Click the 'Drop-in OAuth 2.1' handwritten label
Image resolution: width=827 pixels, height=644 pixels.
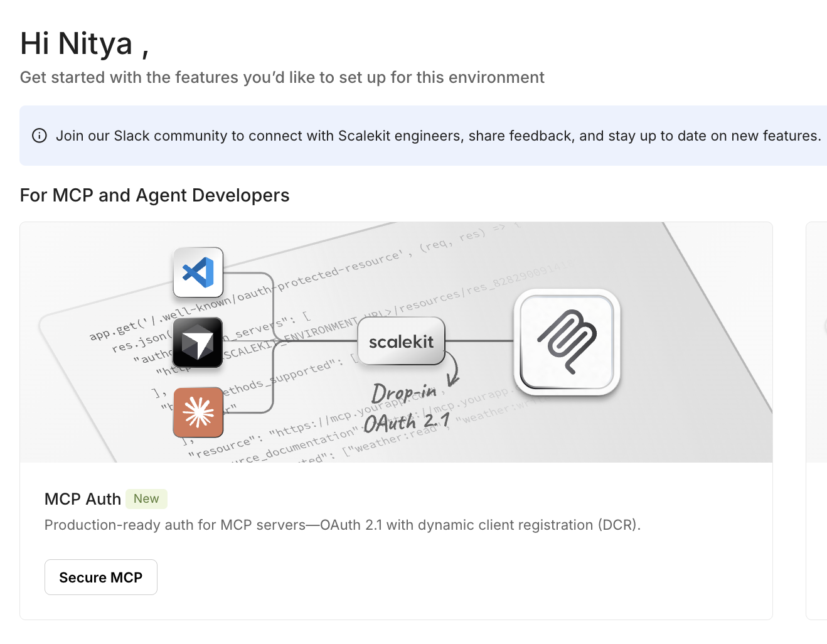click(408, 408)
